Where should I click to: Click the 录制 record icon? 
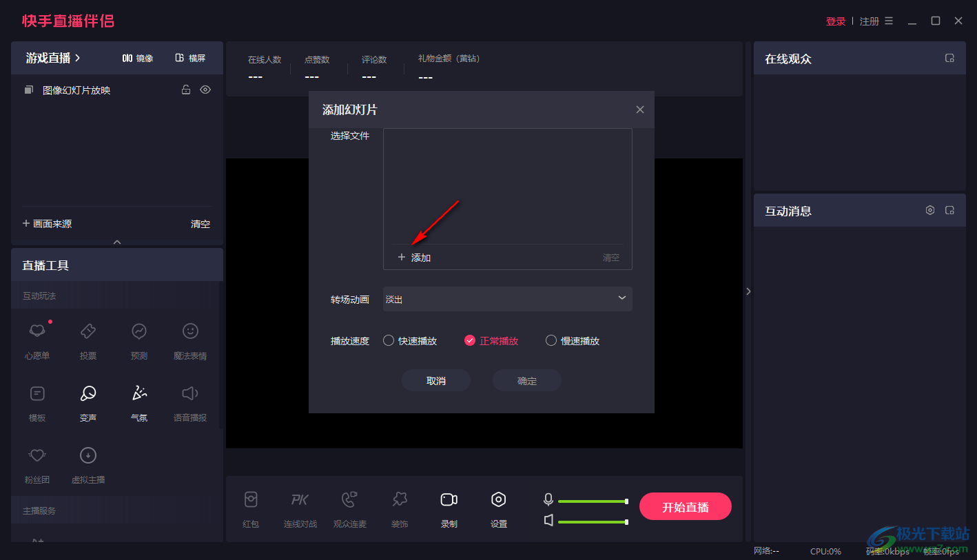coord(449,499)
